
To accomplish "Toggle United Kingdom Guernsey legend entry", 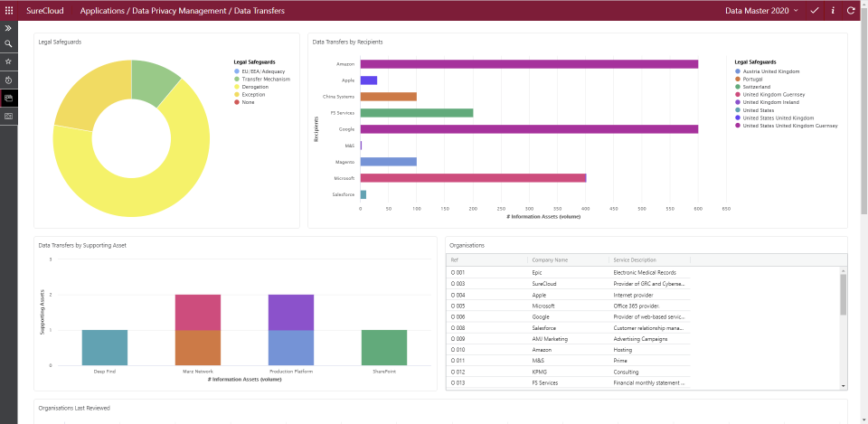I will [770, 95].
